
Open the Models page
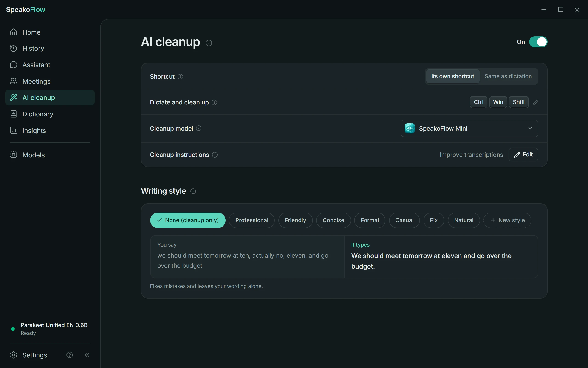(x=50, y=155)
